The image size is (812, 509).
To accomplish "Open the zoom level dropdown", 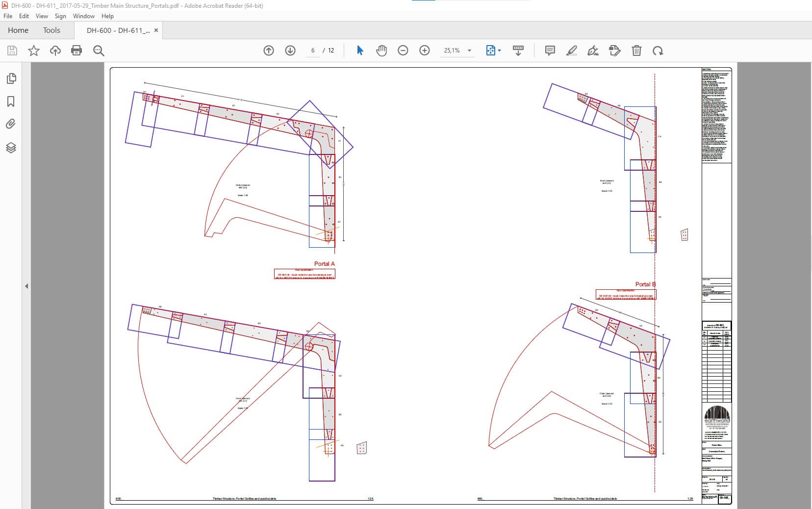I will point(469,51).
